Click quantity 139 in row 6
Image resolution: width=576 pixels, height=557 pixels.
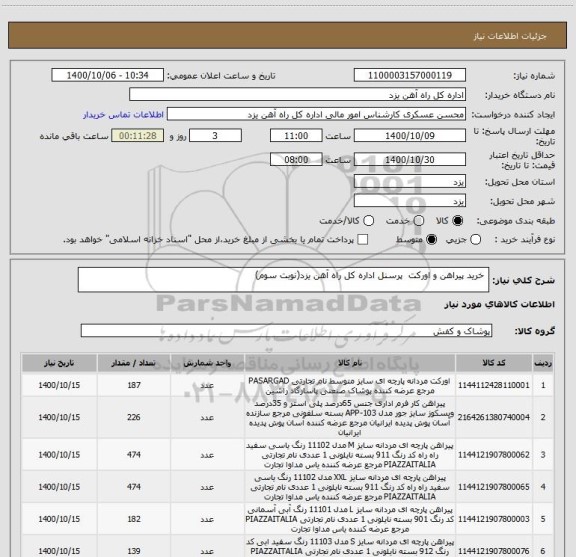[x=134, y=551]
